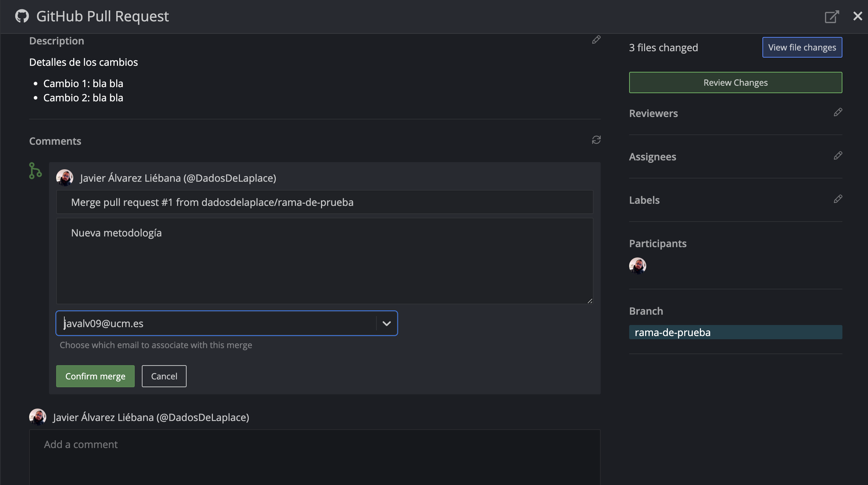Edit Reviewers using the pencil icon
The width and height of the screenshot is (868, 485).
click(838, 112)
